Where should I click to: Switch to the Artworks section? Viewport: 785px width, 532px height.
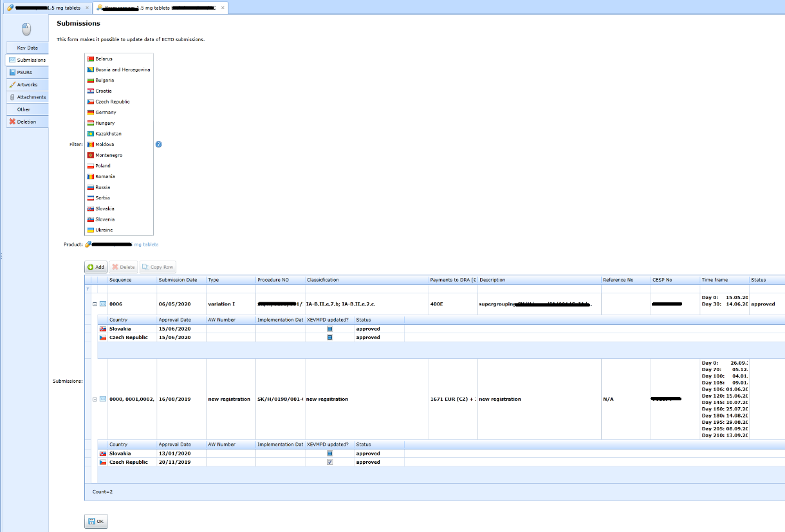pos(27,84)
